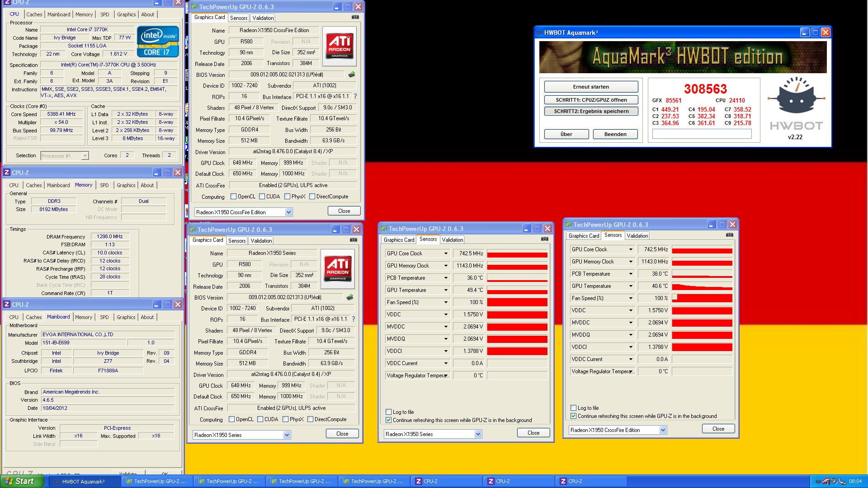
Task: Toggle Continue refreshing checkbox in rightmost Sensors window
Action: (x=573, y=416)
